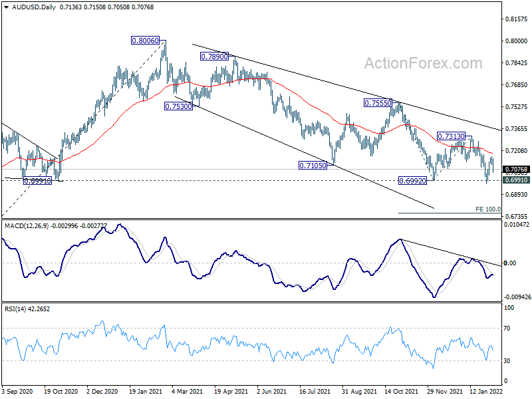The image size is (532, 399).
Task: Click the RSI(14) 42.2652 indicator label
Action: pos(27,309)
